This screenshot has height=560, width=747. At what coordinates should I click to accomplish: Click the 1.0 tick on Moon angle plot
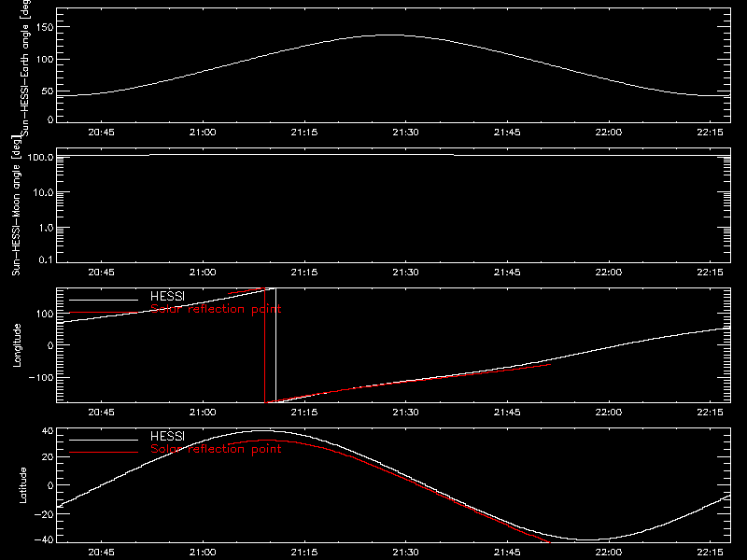pos(45,228)
